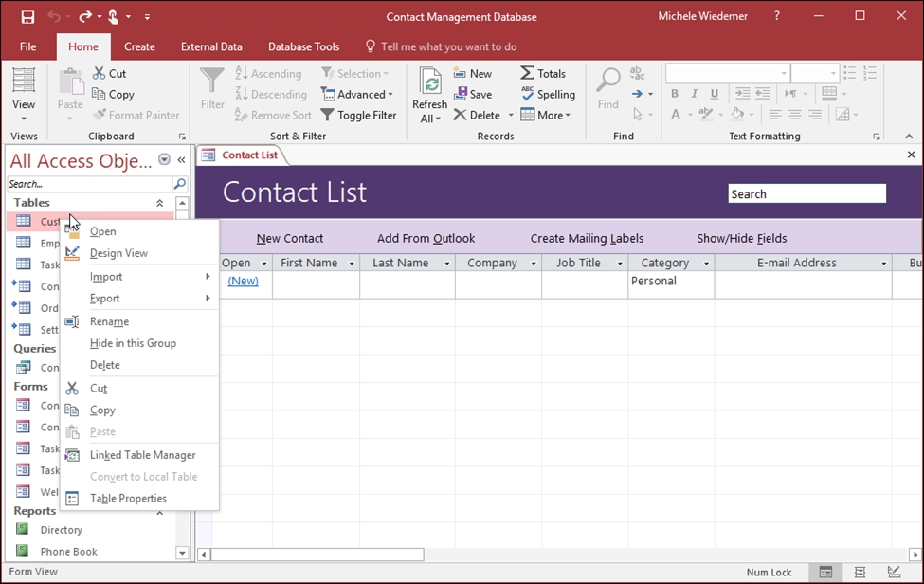The image size is (924, 584).
Task: Click Create Mailing Labels button
Action: [587, 239]
